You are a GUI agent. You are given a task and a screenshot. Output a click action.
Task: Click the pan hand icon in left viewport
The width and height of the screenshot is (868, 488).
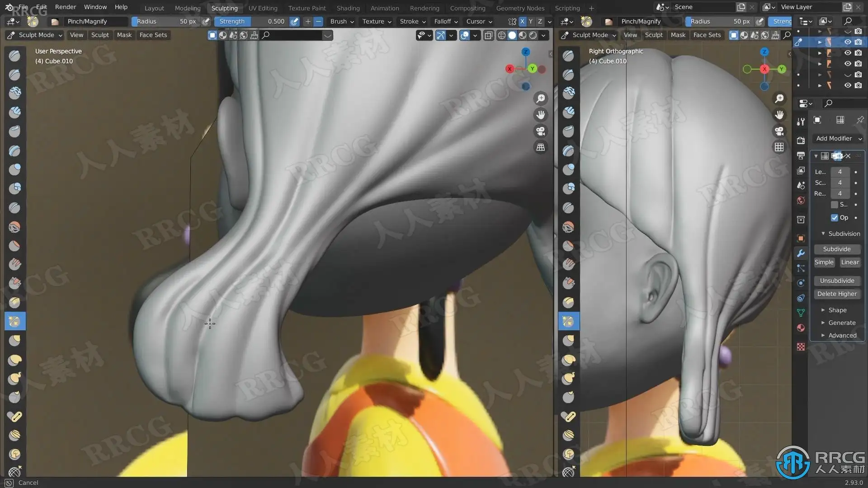pos(541,115)
